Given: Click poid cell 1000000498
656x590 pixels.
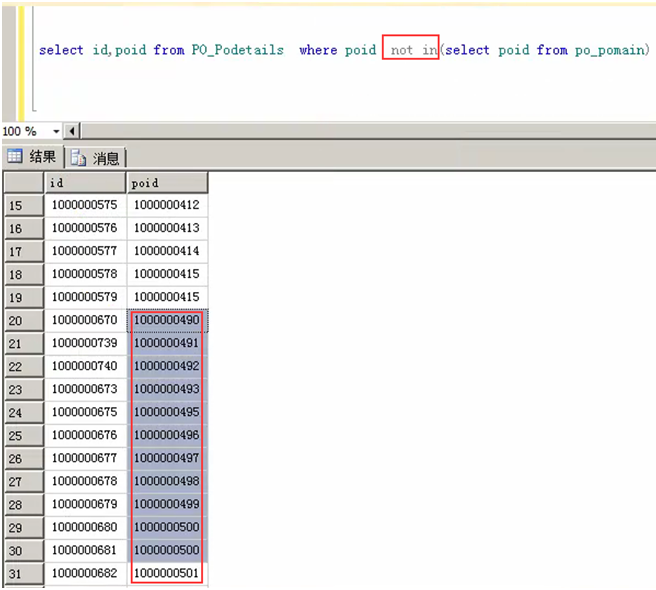Looking at the screenshot, I should click(x=167, y=481).
